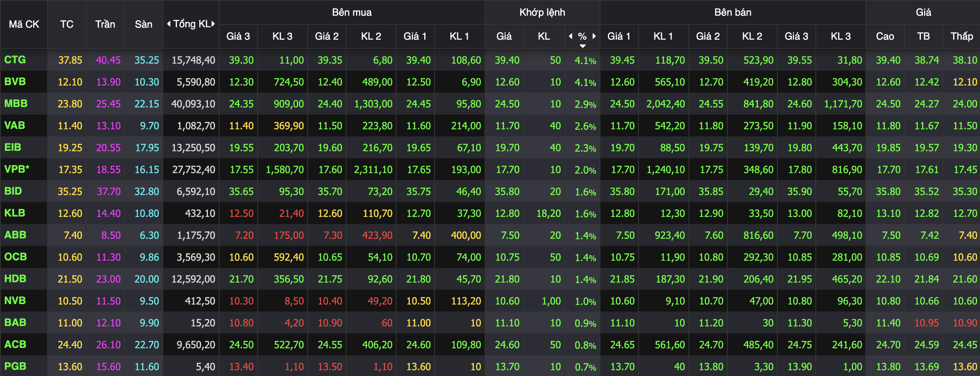980x376 pixels.
Task: Click the sort-descending triangle under % header
Action: [583, 46]
